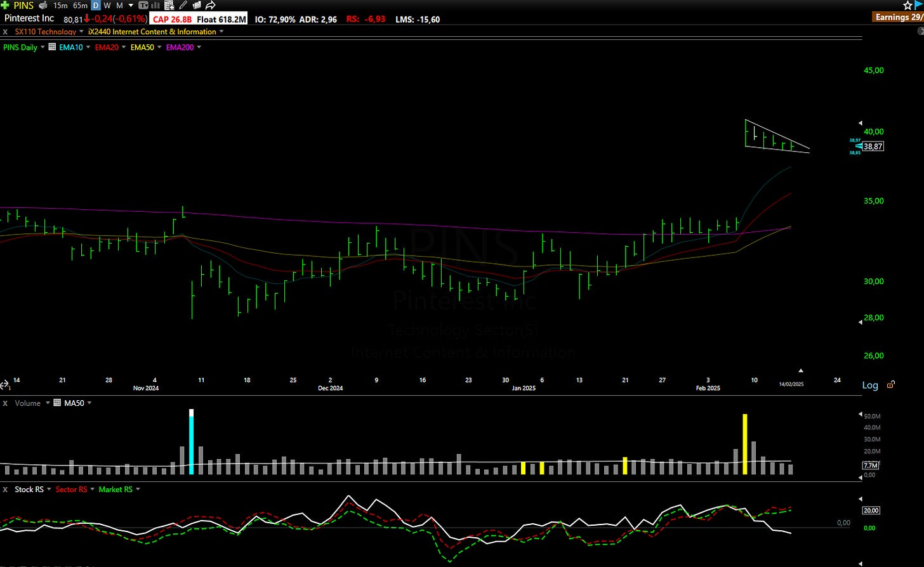
Task: Close the Stock RS pane
Action: click(5, 490)
